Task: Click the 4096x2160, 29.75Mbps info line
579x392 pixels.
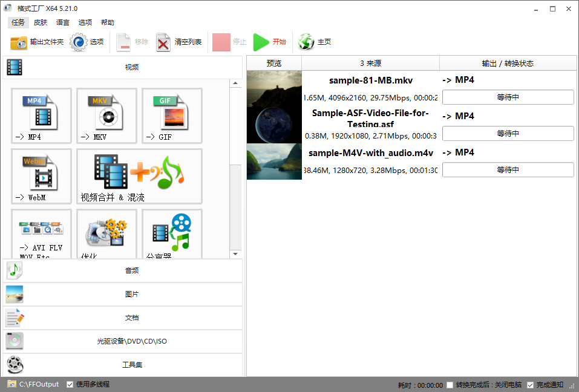Action: click(x=370, y=98)
